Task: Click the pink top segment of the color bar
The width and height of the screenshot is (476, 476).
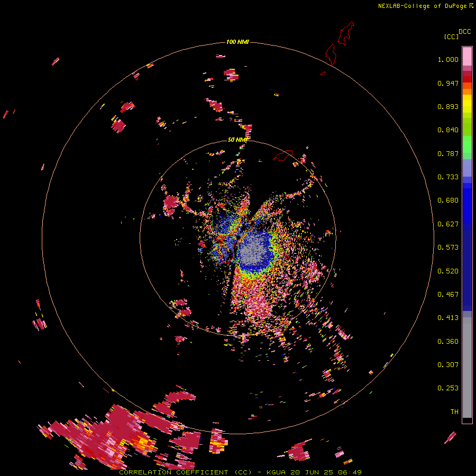Action: (467, 56)
